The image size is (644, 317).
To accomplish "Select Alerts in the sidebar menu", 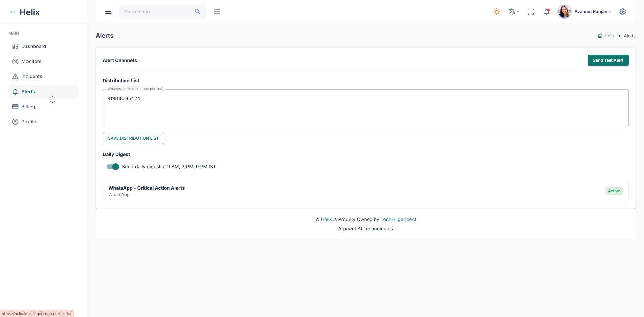I will click(x=29, y=92).
